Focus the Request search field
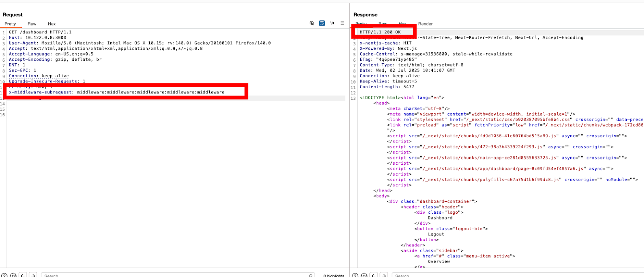 (x=177, y=275)
